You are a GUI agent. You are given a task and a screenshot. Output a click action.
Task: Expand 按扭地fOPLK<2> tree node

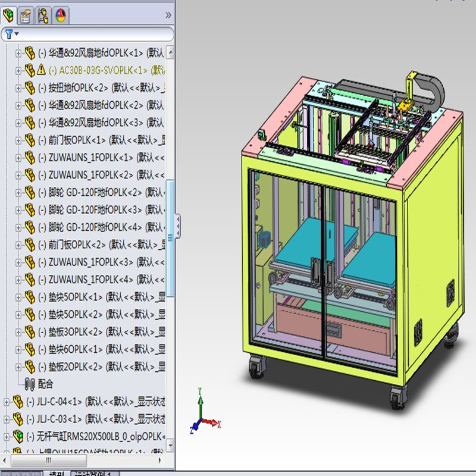coord(18,88)
